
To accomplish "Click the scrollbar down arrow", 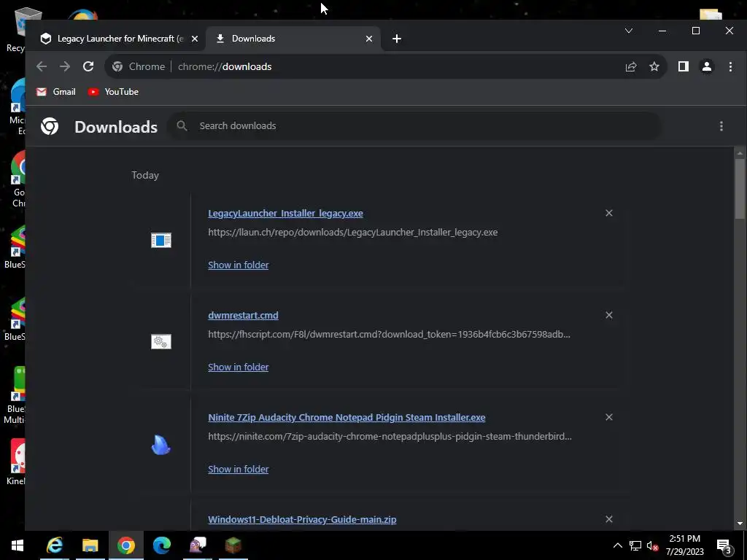I will pos(740,524).
